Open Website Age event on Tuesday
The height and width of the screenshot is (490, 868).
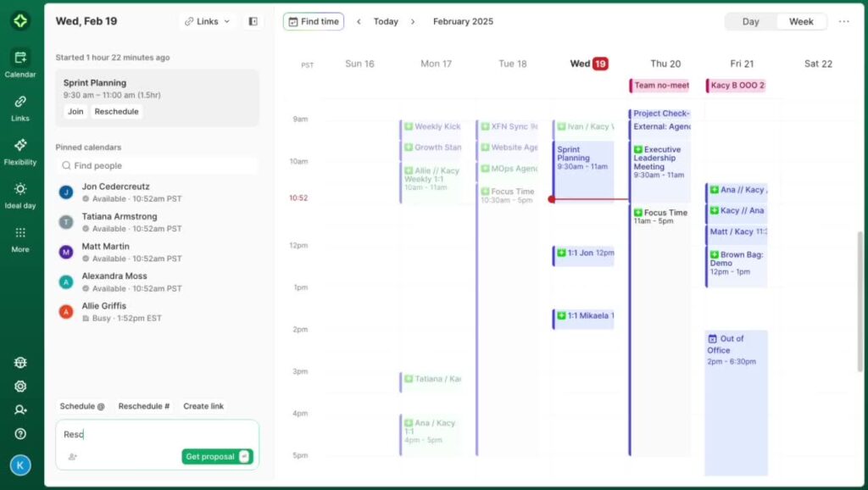click(x=507, y=150)
